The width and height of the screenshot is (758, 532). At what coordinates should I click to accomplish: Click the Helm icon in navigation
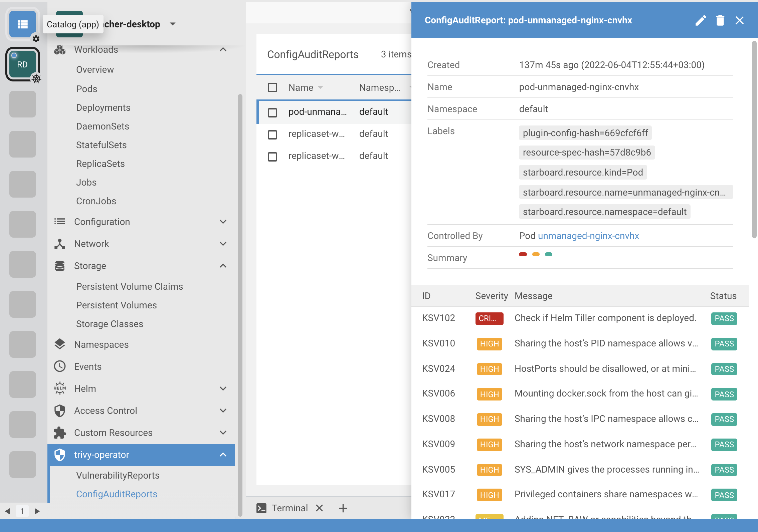point(60,388)
